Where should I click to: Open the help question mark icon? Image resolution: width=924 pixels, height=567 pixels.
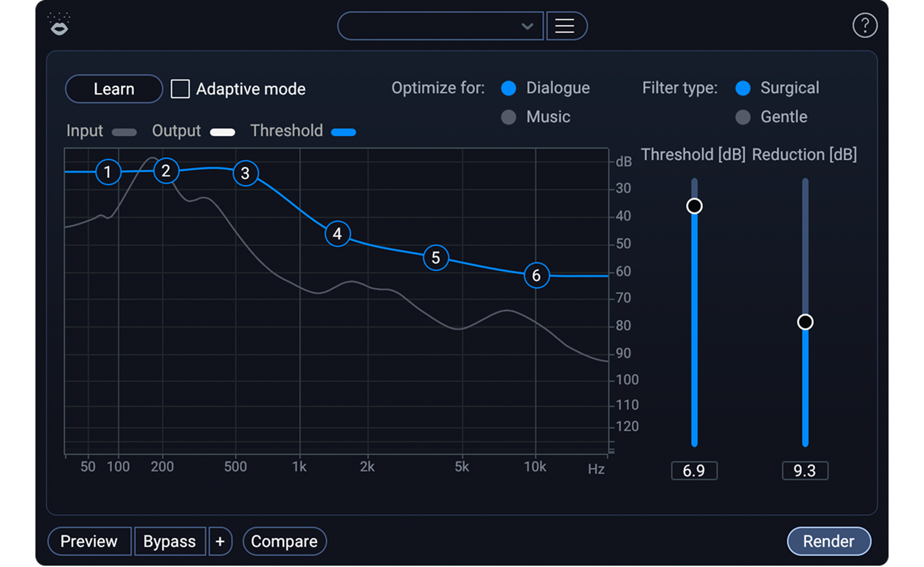864,26
